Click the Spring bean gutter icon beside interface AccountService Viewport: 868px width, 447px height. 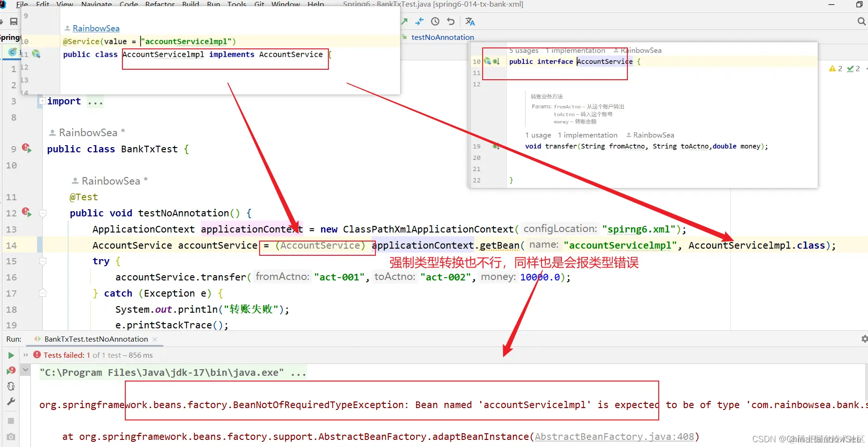487,61
